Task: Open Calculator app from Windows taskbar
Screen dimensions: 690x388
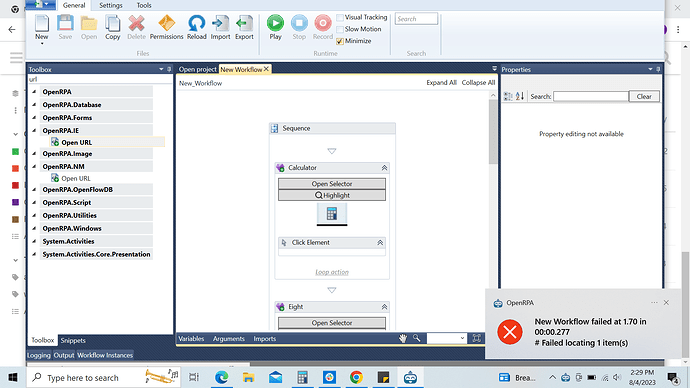Action: [x=302, y=377]
